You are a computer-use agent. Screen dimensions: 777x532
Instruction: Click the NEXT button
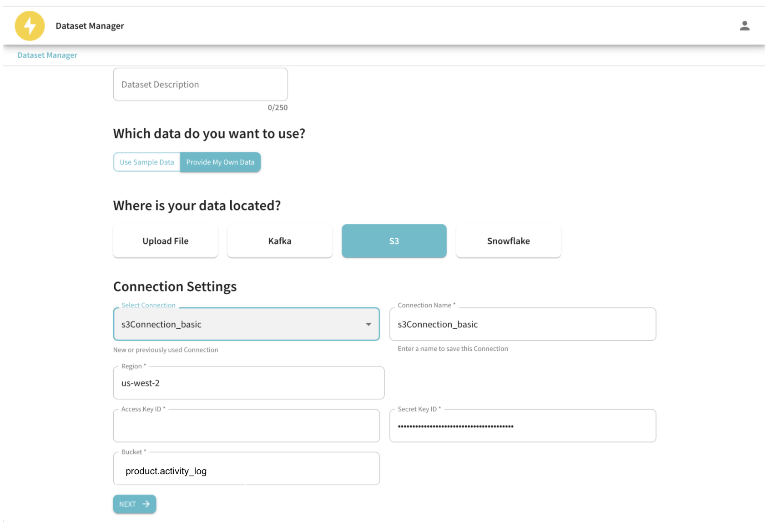[x=132, y=504]
